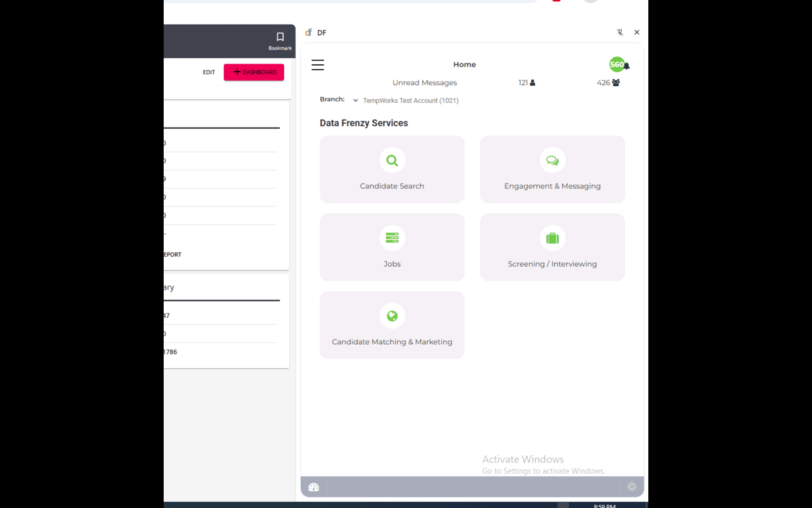
Task: Click the Candidate Search card label
Action: pyautogui.click(x=392, y=186)
